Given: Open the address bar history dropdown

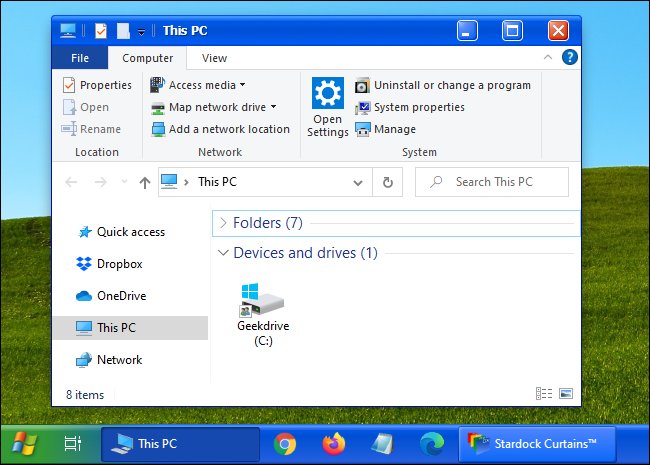Looking at the screenshot, I should tap(358, 182).
